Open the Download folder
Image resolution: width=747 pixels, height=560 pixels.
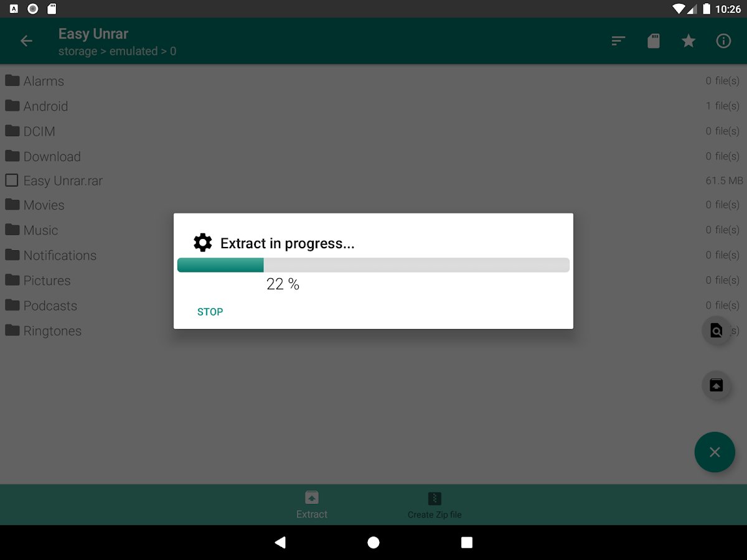click(374, 156)
